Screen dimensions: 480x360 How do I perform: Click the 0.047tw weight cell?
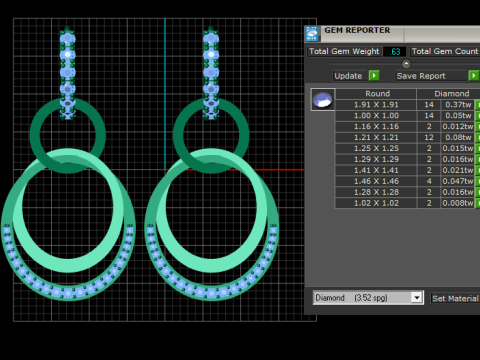tap(458, 181)
